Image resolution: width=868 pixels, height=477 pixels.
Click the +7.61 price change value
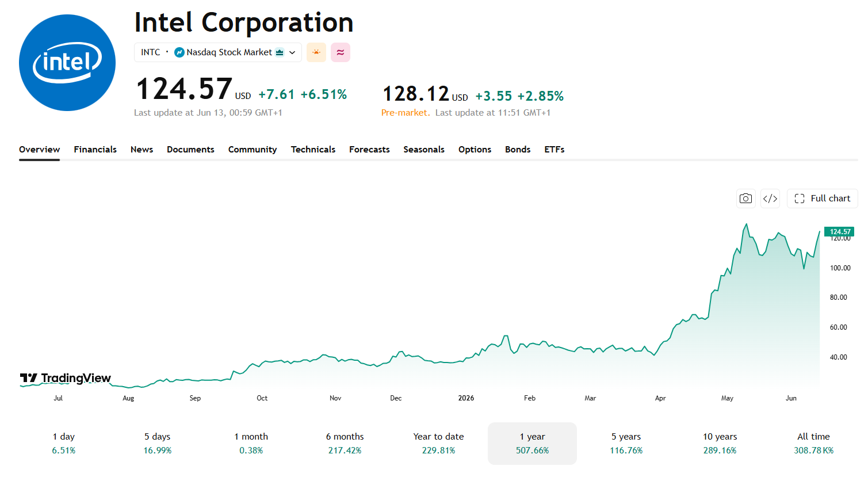tap(277, 94)
